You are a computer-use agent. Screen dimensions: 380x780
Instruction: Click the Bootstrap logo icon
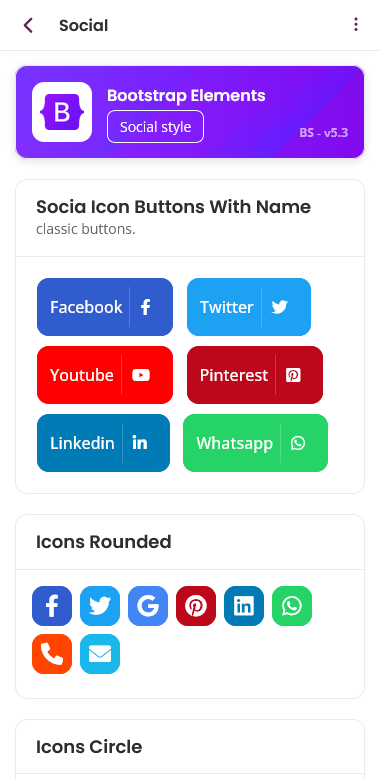tap(62, 112)
